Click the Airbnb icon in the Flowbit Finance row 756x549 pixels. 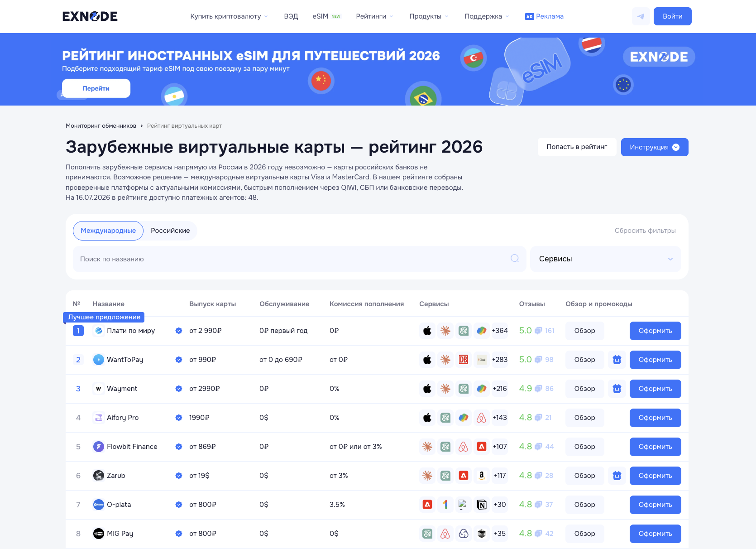coord(464,447)
